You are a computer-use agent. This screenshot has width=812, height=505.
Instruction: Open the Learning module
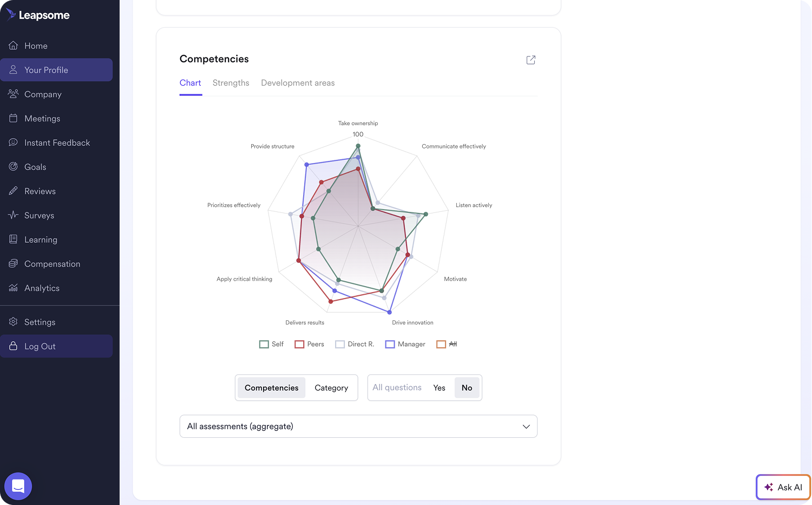[40, 239]
